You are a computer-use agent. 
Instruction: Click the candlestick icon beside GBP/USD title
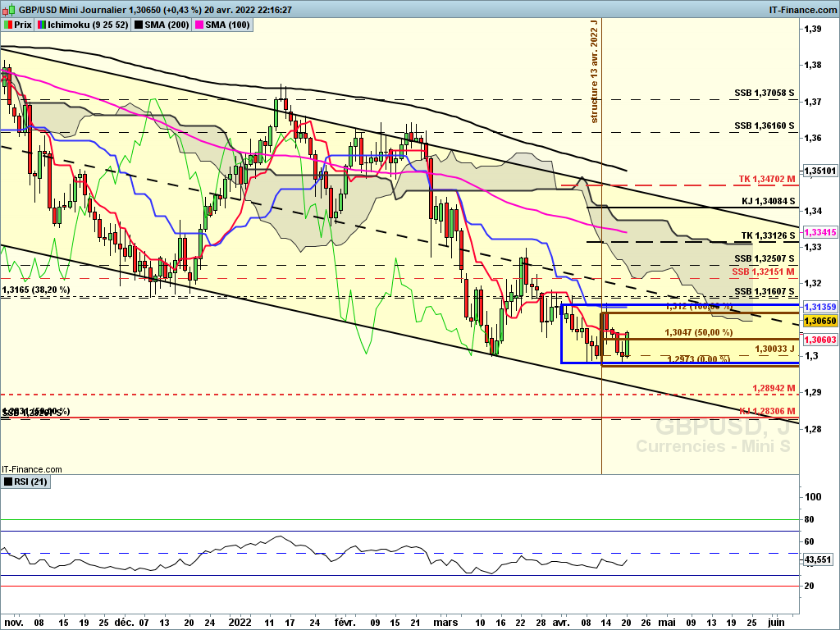(7, 9)
